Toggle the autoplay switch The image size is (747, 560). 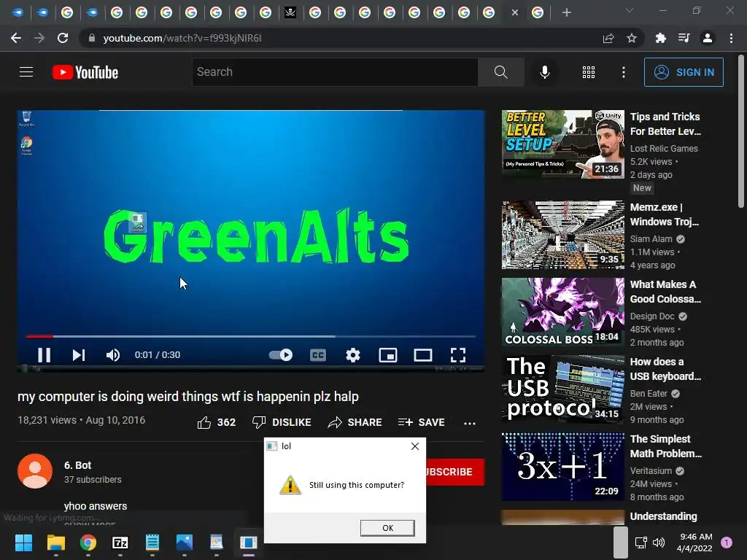pyautogui.click(x=281, y=355)
